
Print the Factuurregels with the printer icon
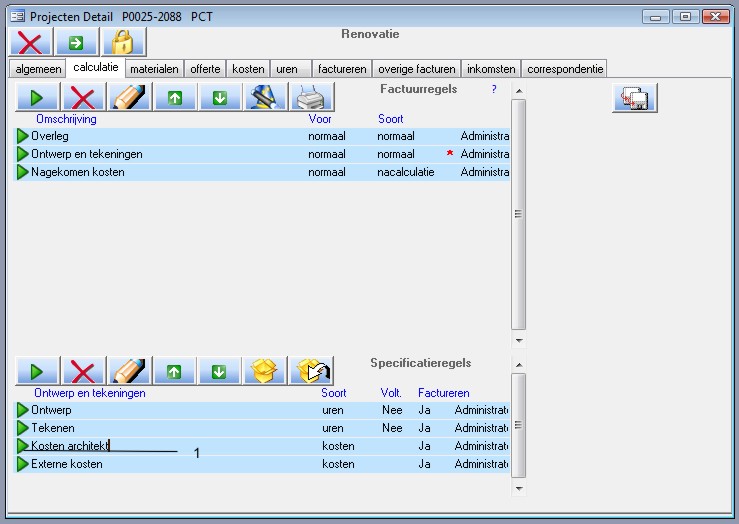(x=311, y=97)
